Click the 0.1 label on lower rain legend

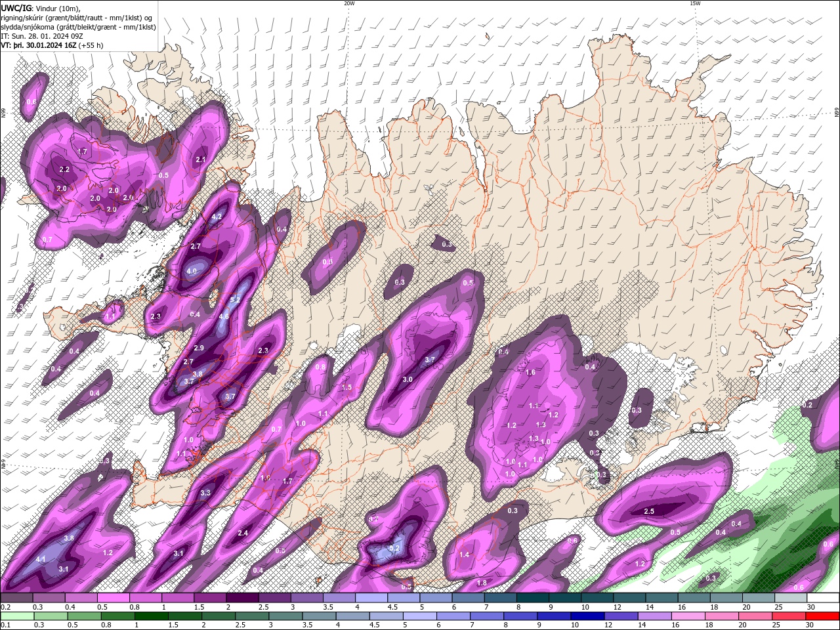pos(5,625)
